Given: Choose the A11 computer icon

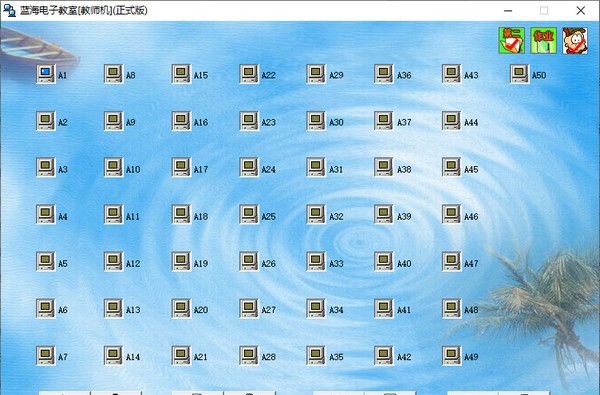Looking at the screenshot, I should click(114, 215).
